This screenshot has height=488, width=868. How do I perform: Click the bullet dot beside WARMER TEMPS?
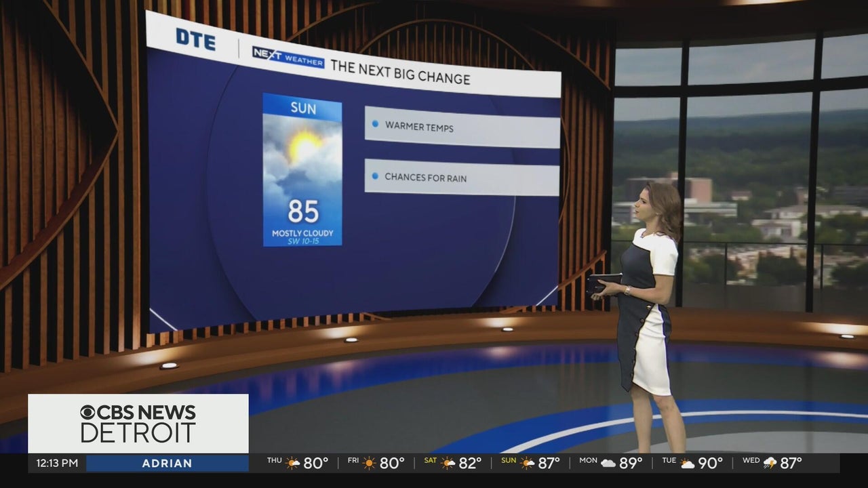click(x=375, y=124)
